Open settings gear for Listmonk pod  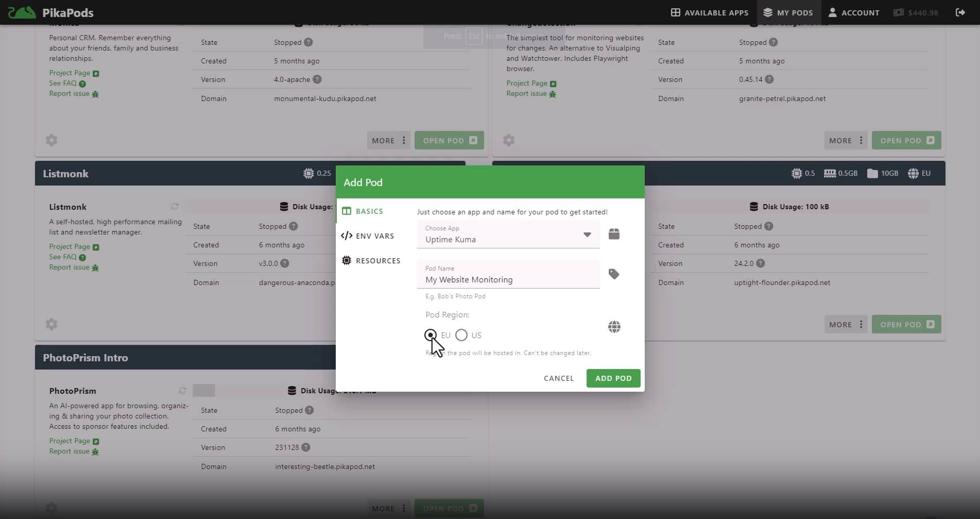point(51,324)
